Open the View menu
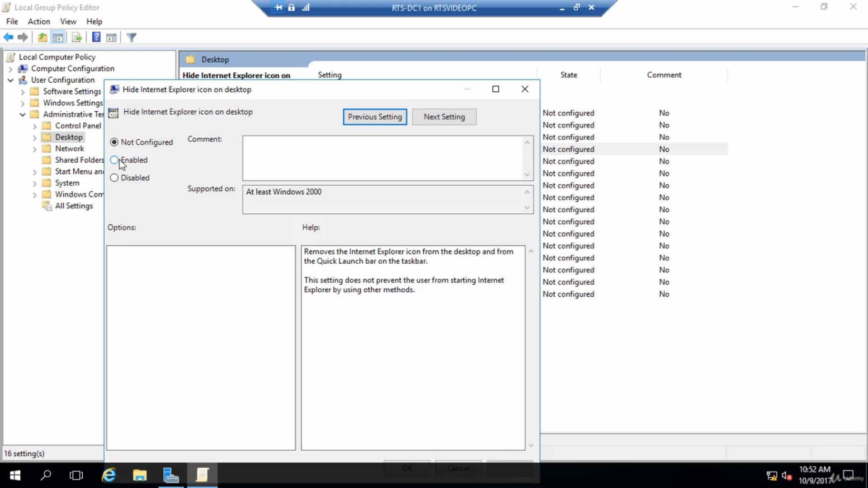 click(68, 21)
